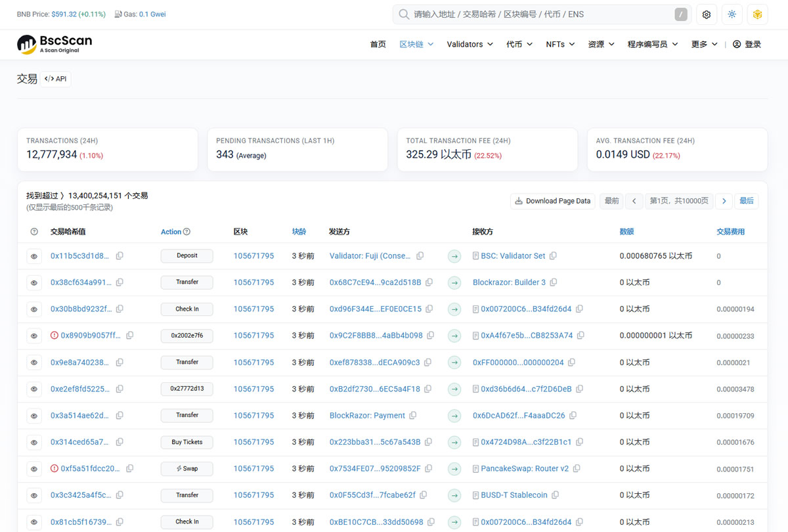Viewport: 788px width, 532px height.
Task: Copy receiver address 0xFF000000...000000204
Action: tap(572, 363)
